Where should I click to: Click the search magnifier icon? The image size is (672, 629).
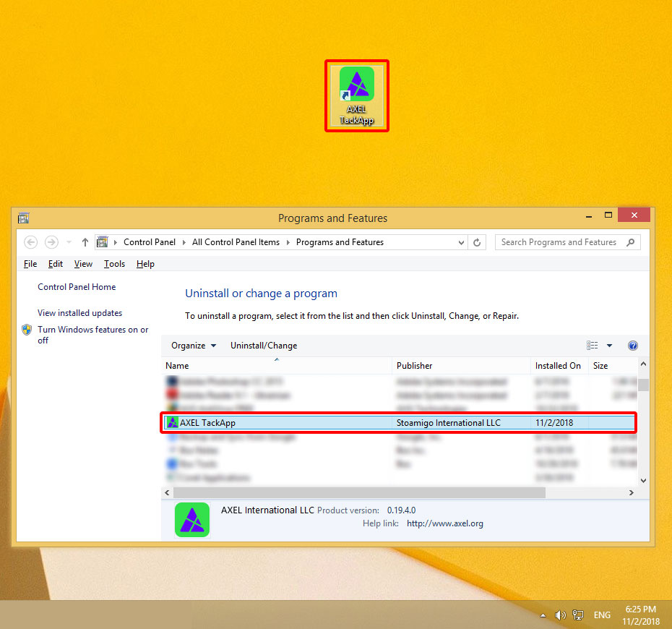tap(630, 242)
